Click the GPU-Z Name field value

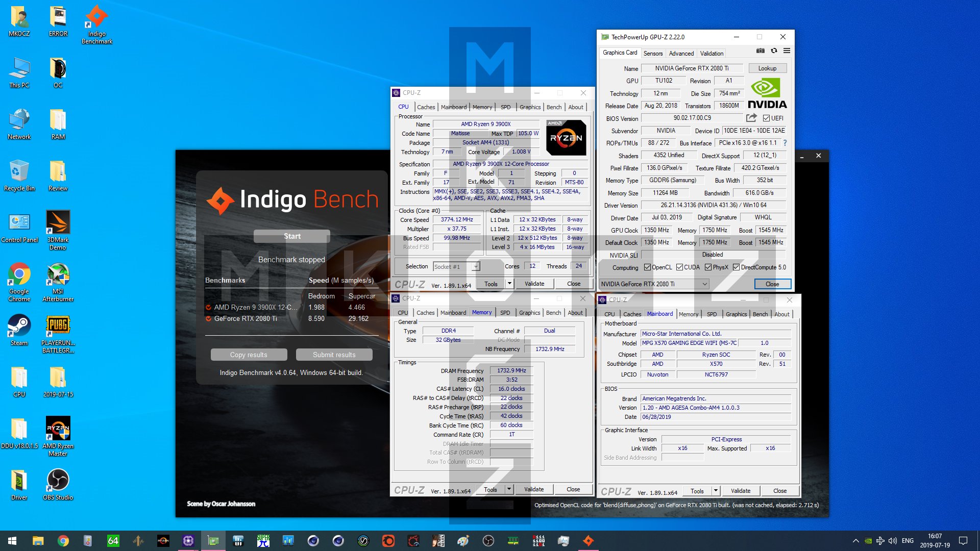tap(692, 68)
